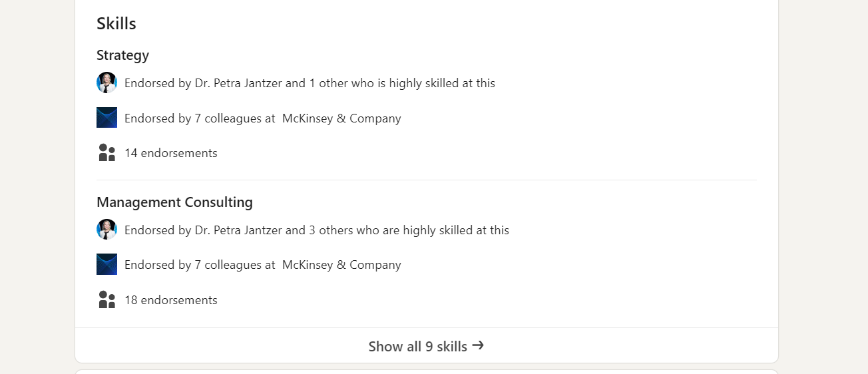Click McKinsey logo under Management Consulting

coord(107,264)
